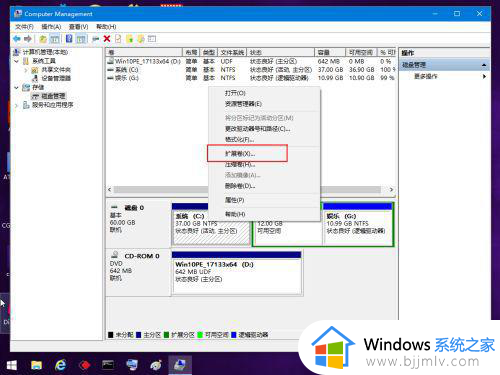Click the horizontal scrollbar left arrow
500x375 pixels.
pyautogui.click(x=110, y=189)
